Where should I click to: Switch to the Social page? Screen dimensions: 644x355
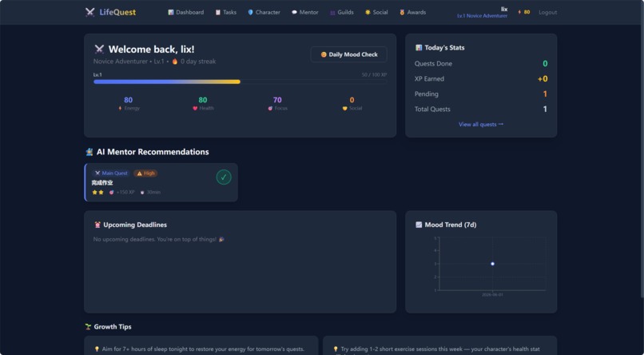click(376, 12)
